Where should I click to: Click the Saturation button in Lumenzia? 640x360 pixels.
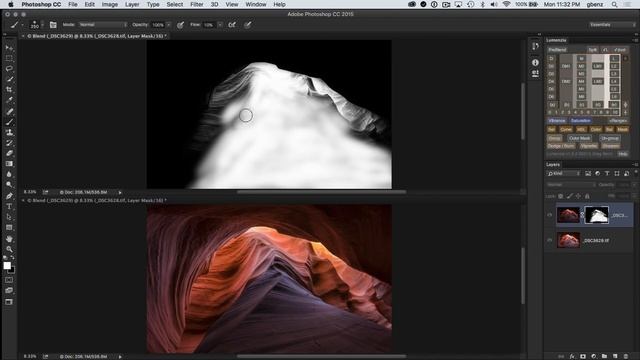pos(580,121)
